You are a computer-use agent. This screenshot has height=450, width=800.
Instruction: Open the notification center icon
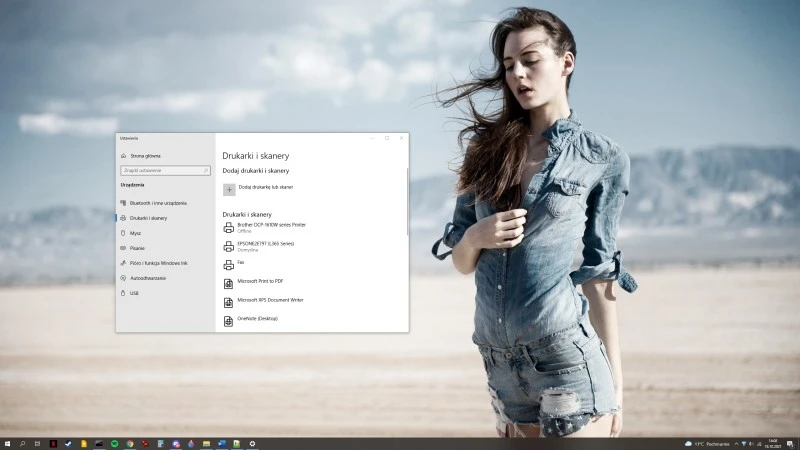click(790, 444)
